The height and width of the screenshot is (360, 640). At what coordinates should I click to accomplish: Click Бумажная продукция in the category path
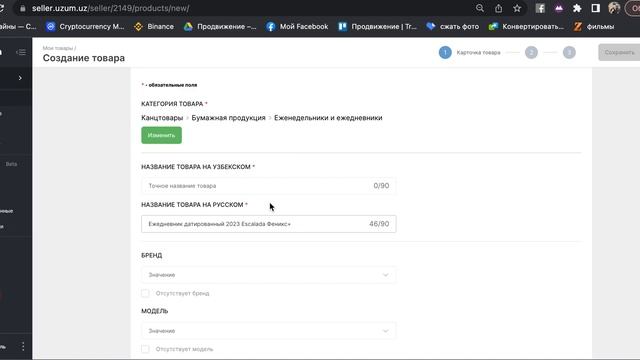(x=229, y=118)
